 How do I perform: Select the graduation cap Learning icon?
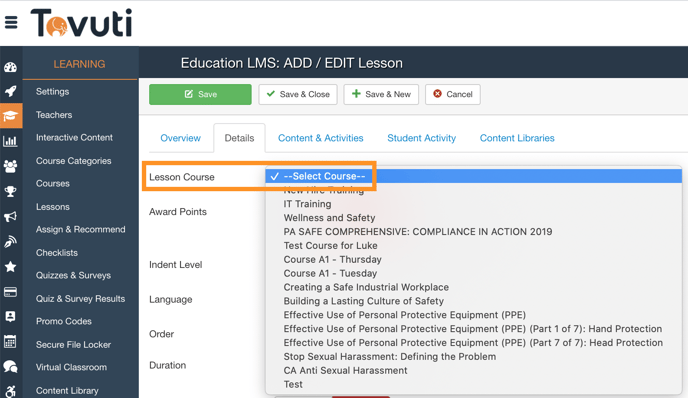coord(11,116)
